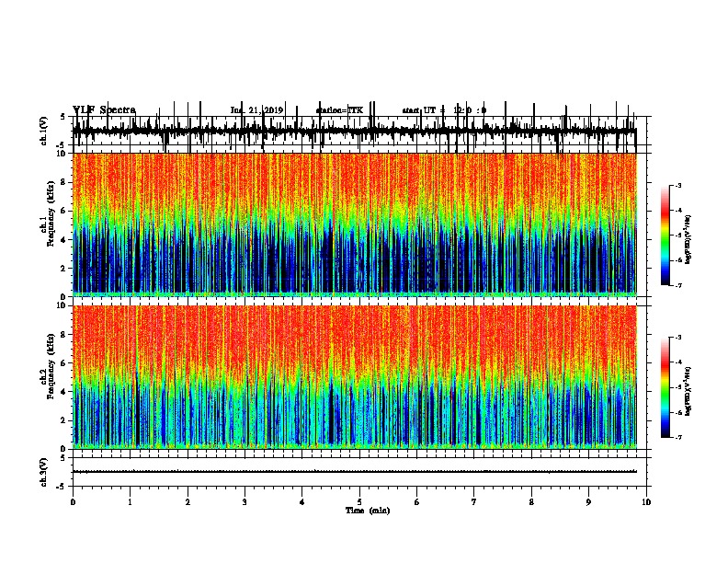Click the "2" minute tick on time axis
This screenshot has width=728, height=563.
pos(188,502)
